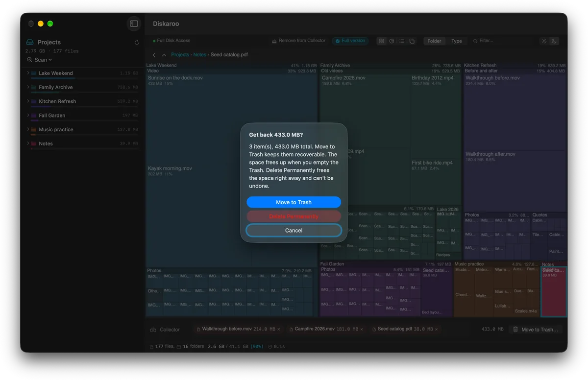Screen dimensions: 588x380
Task: Select Walkthrough after.mov treemap block
Action: [515, 181]
